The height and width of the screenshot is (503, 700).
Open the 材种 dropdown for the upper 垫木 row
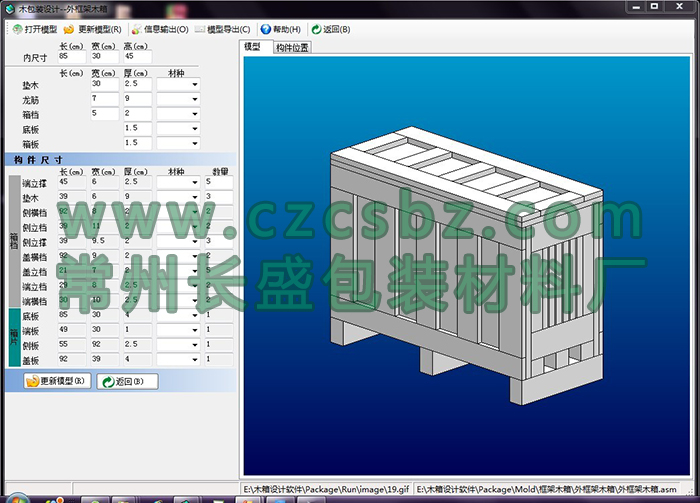[195, 84]
